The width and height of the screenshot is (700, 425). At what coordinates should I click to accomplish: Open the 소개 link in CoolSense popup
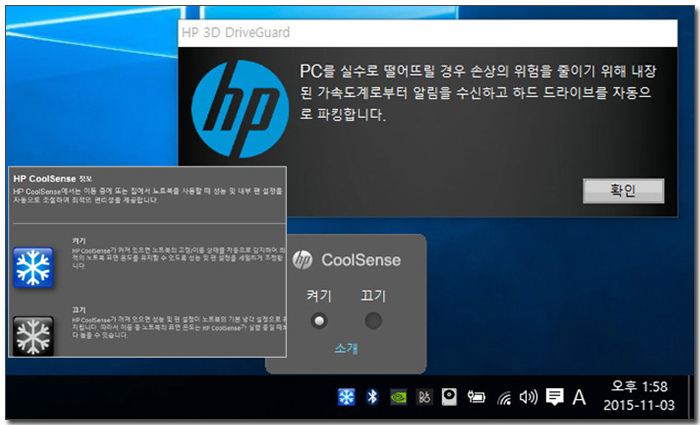(346, 348)
